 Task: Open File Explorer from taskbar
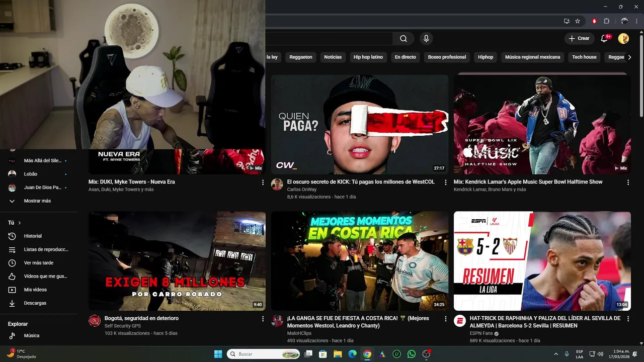pos(338,354)
